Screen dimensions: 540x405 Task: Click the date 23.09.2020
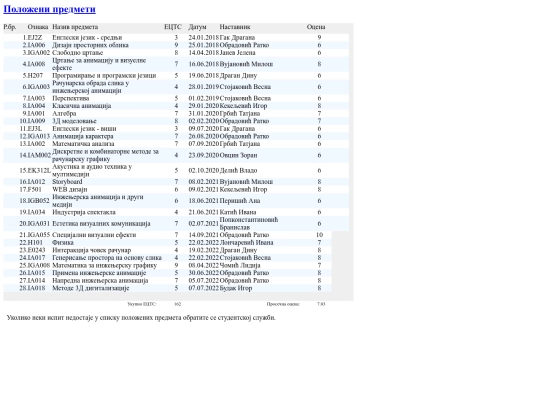tap(204, 155)
